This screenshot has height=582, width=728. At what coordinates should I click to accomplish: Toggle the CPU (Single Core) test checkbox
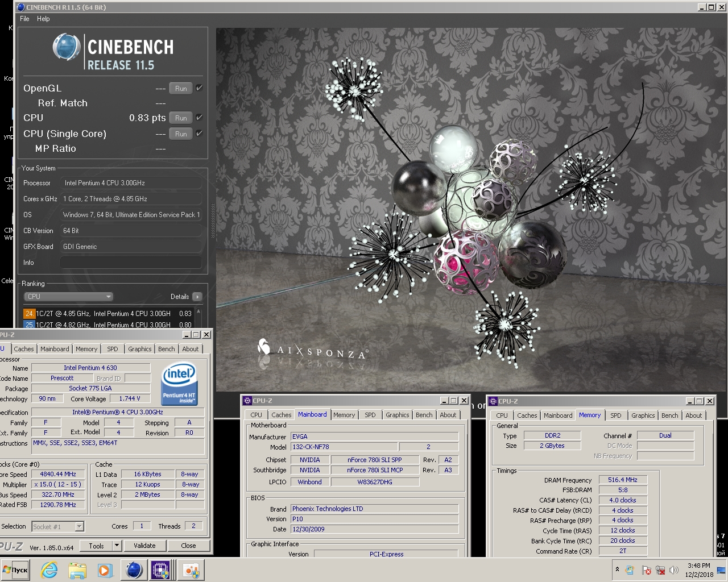[x=199, y=134]
